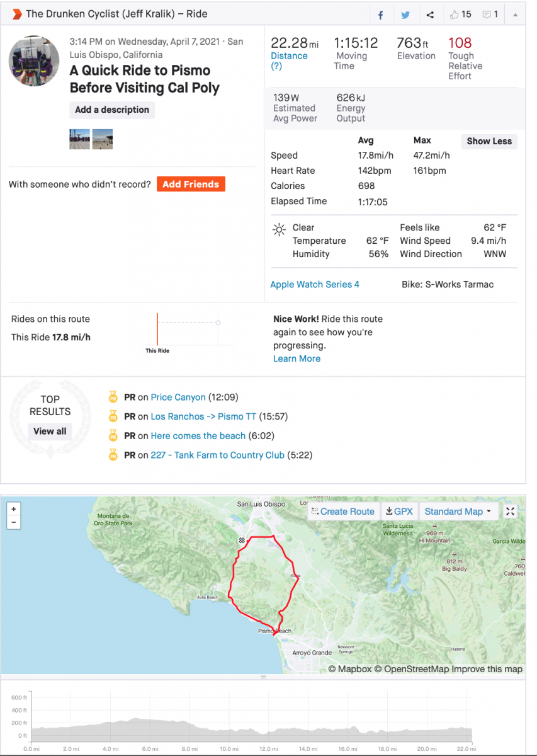537x756 pixels.
Task: Click Add a description button
Action: coord(112,110)
